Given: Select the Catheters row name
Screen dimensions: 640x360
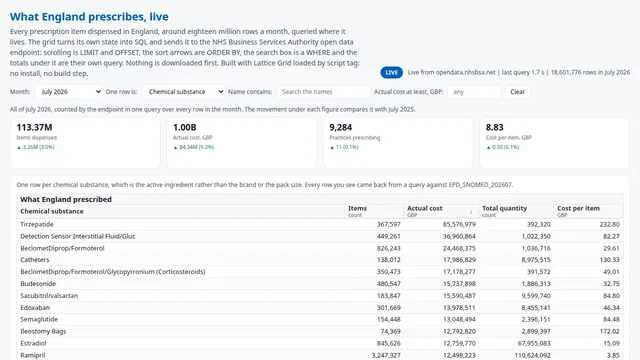Looking at the screenshot, I should [35, 260].
